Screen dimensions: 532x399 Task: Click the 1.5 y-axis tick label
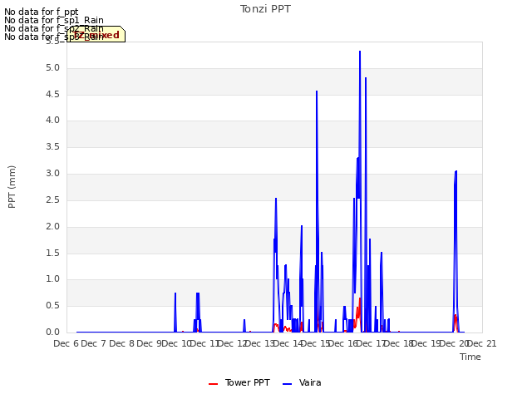52,253
